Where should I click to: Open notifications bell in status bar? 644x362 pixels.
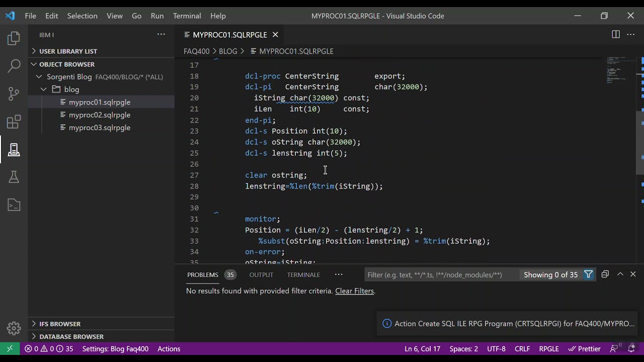coord(631,348)
